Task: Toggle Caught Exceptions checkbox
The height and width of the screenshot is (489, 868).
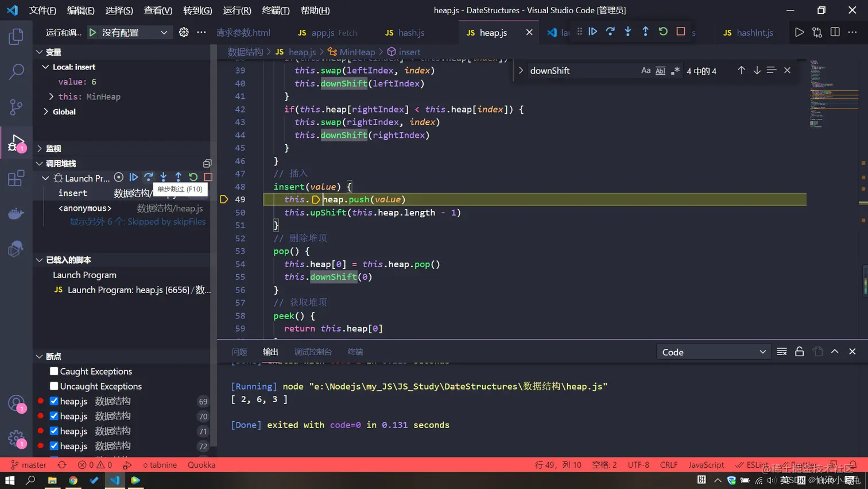Action: coord(54,371)
